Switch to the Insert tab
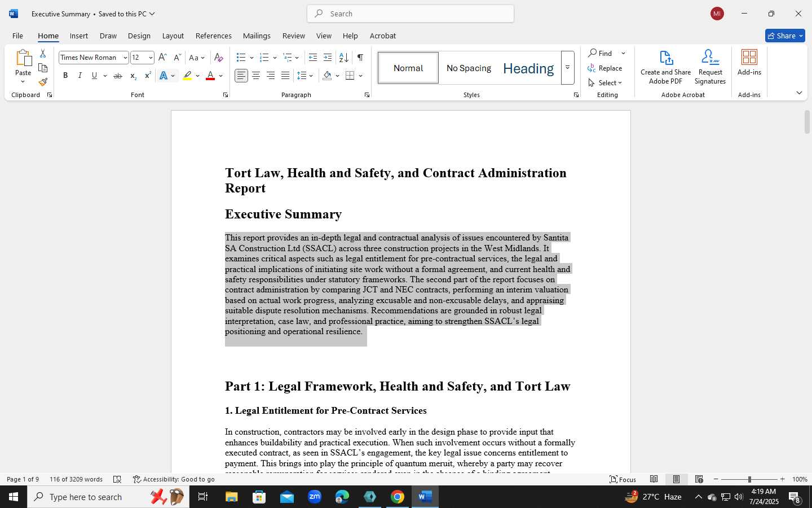This screenshot has height=508, width=812. (x=79, y=36)
